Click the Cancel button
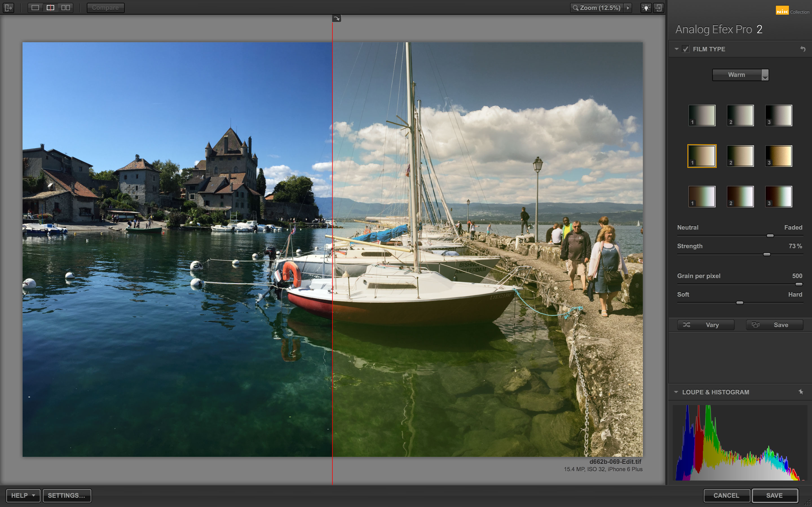Viewport: 812px width, 507px height. coord(726,495)
